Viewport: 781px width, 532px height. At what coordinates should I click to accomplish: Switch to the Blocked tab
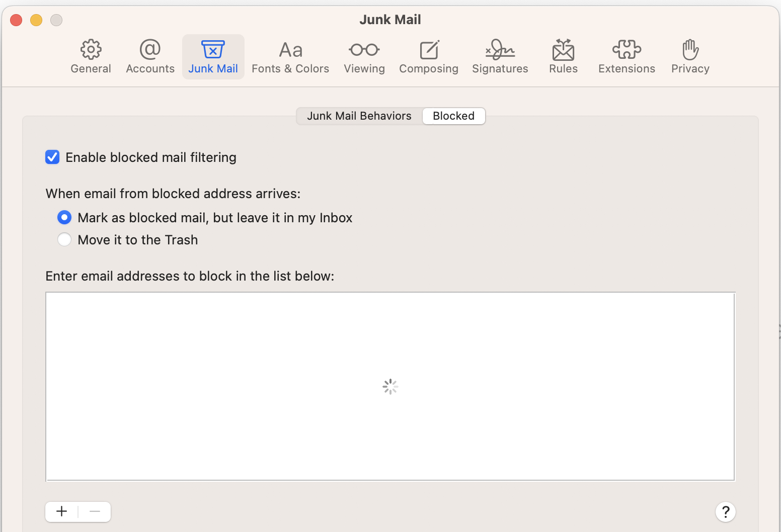click(453, 116)
